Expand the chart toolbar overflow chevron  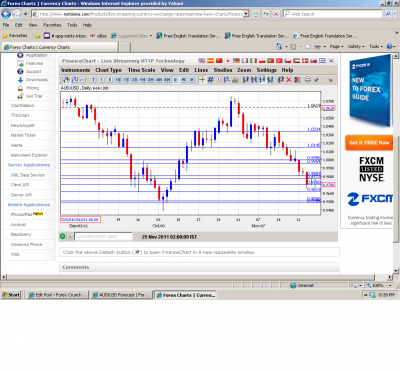click(331, 80)
